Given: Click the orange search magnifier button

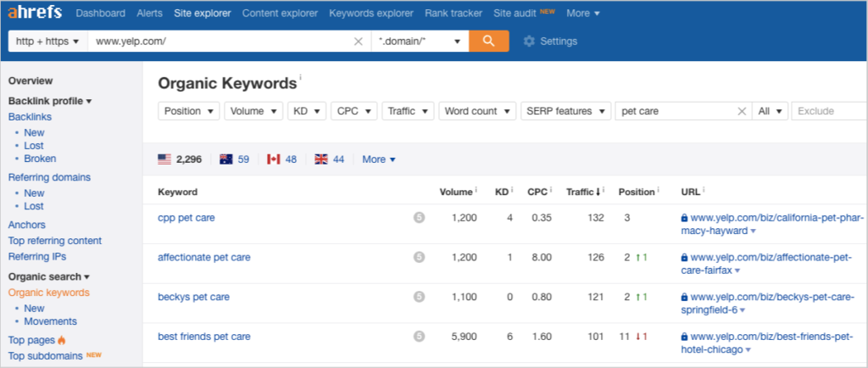Looking at the screenshot, I should pyautogui.click(x=488, y=41).
